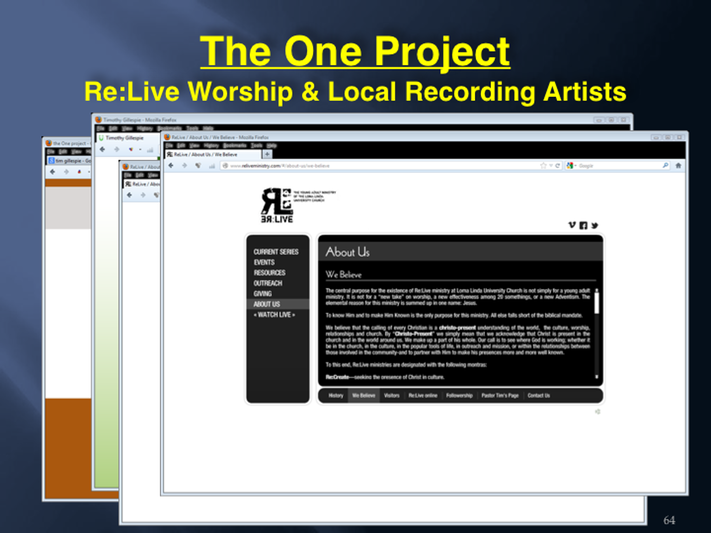Open RESOURCES in site sidebar
Screen dimensions: 711x533
269,273
